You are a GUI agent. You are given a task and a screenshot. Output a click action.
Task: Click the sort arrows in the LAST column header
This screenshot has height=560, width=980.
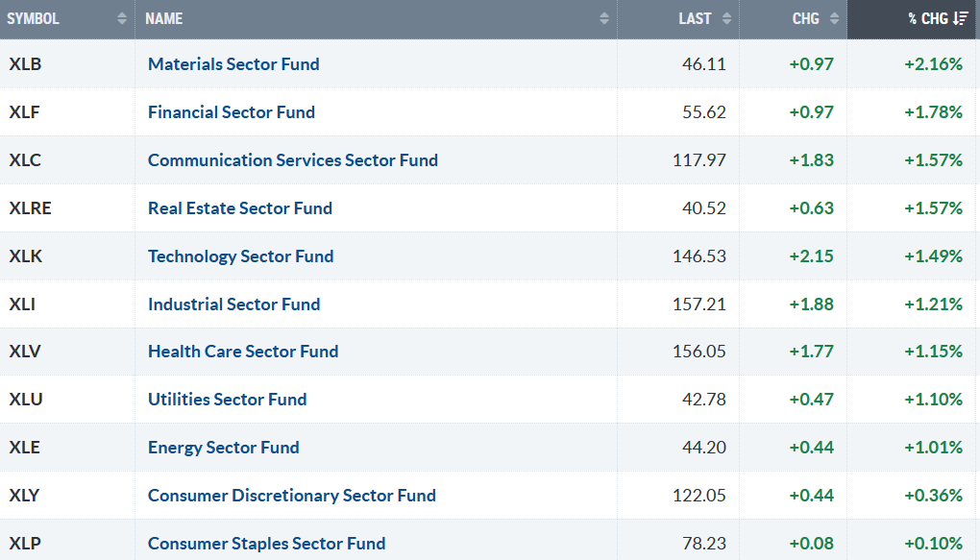pyautogui.click(x=726, y=18)
